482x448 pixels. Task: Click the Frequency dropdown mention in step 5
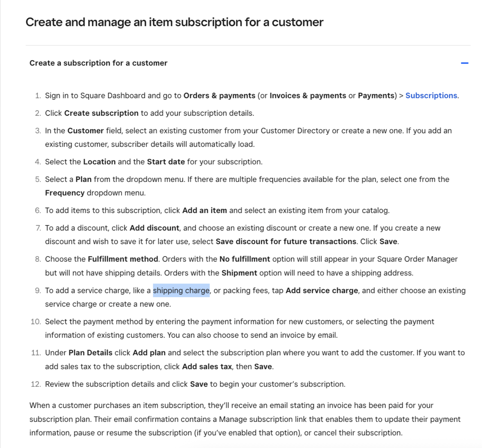[64, 193]
